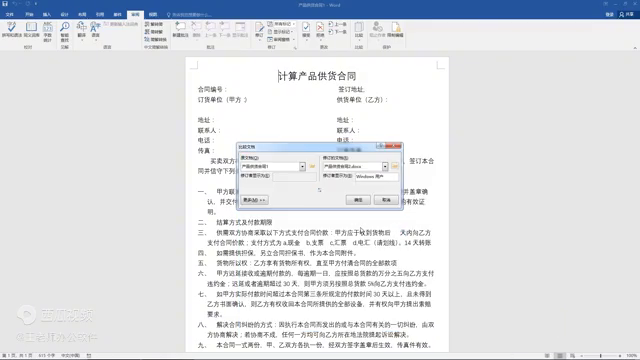This screenshot has height=360, width=640.
Task: Click OK (确定) in the Compare dialog
Action: [x=358, y=200]
